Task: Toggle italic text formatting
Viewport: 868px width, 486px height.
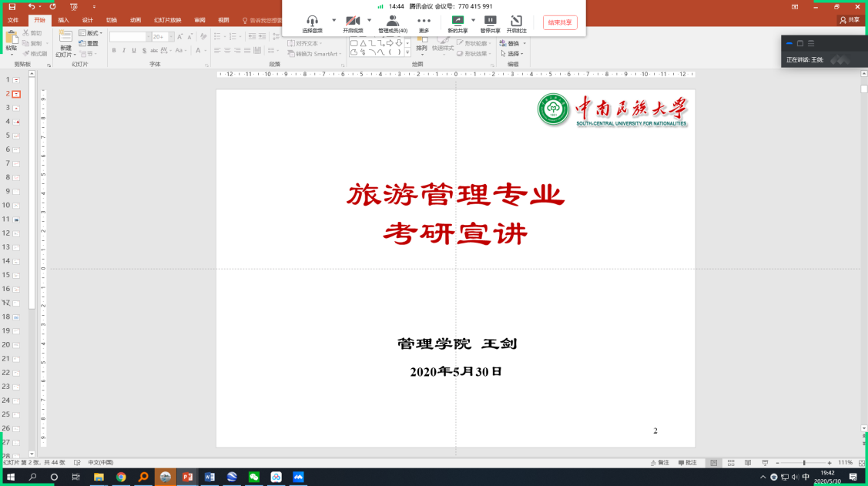Action: click(x=124, y=51)
